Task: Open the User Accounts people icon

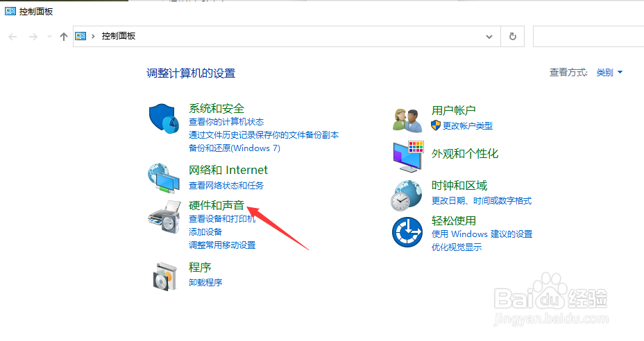Action: [x=407, y=120]
